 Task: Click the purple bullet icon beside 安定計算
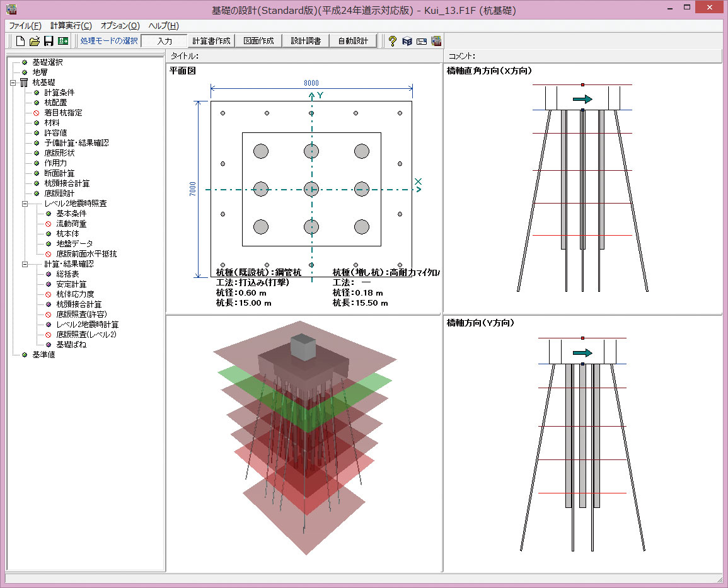pos(49,284)
